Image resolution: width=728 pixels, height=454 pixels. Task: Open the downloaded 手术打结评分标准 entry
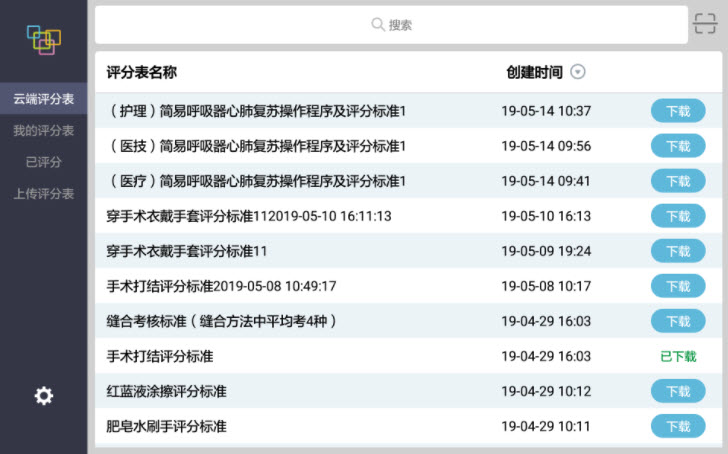[x=409, y=357]
